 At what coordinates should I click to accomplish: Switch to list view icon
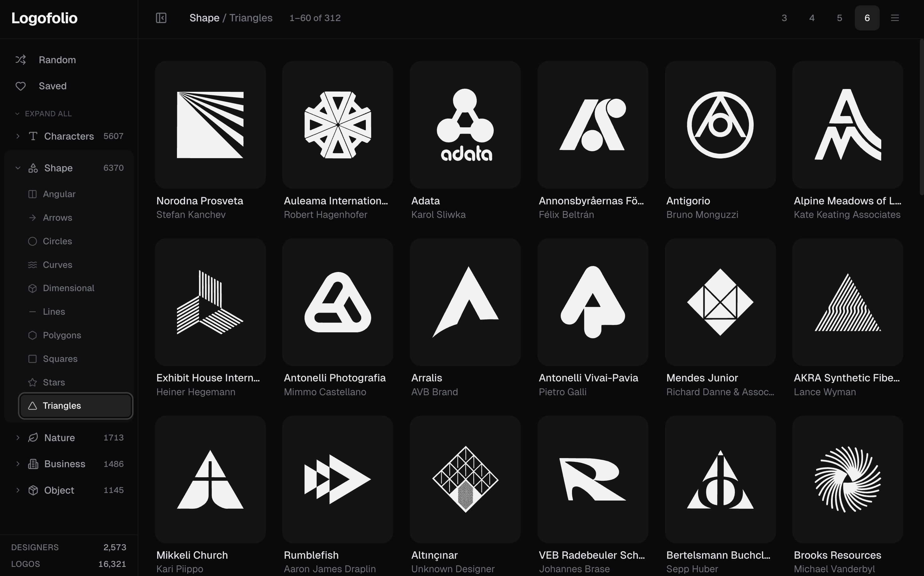pos(895,18)
